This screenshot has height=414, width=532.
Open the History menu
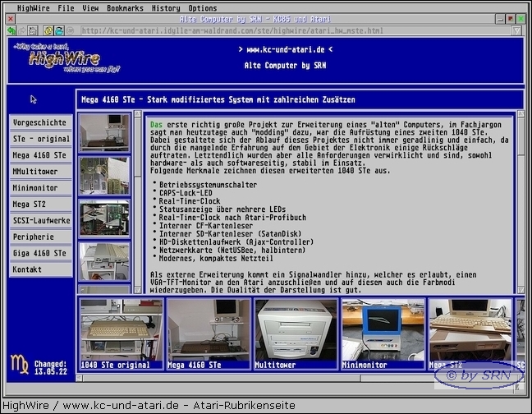tap(166, 8)
